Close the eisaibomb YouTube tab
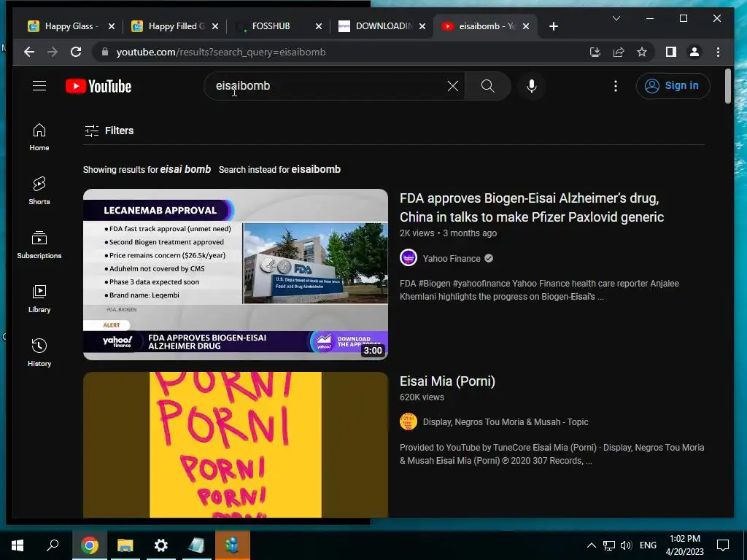The width and height of the screenshot is (747, 560). [526, 26]
